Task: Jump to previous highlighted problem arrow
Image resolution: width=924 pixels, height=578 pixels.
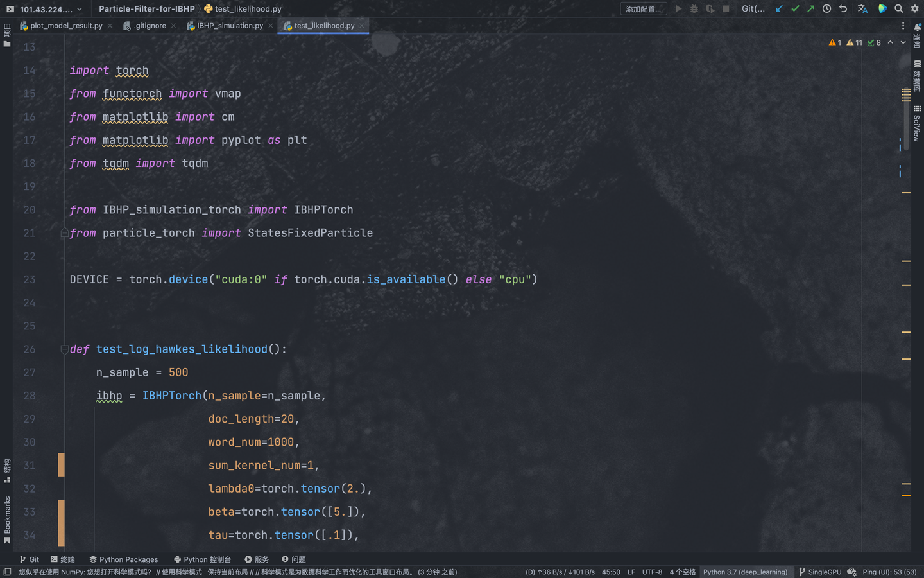Action: click(x=891, y=42)
